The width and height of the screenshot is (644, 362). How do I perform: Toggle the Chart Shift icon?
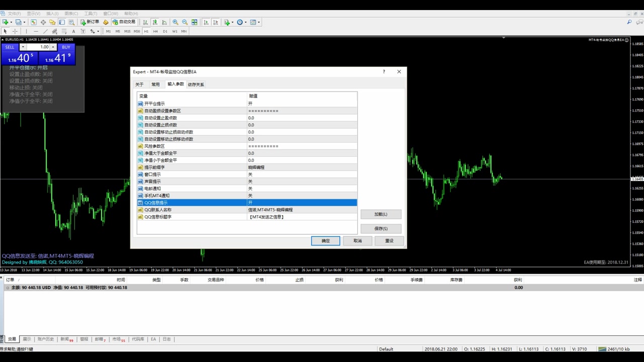point(216,22)
